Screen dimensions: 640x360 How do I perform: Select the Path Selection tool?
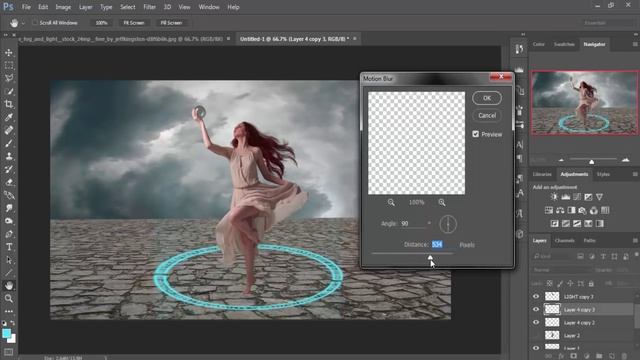(9, 260)
